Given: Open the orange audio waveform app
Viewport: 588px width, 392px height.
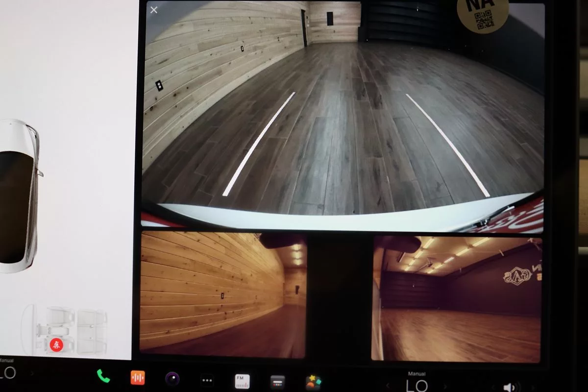Looking at the screenshot, I should 138,378.
